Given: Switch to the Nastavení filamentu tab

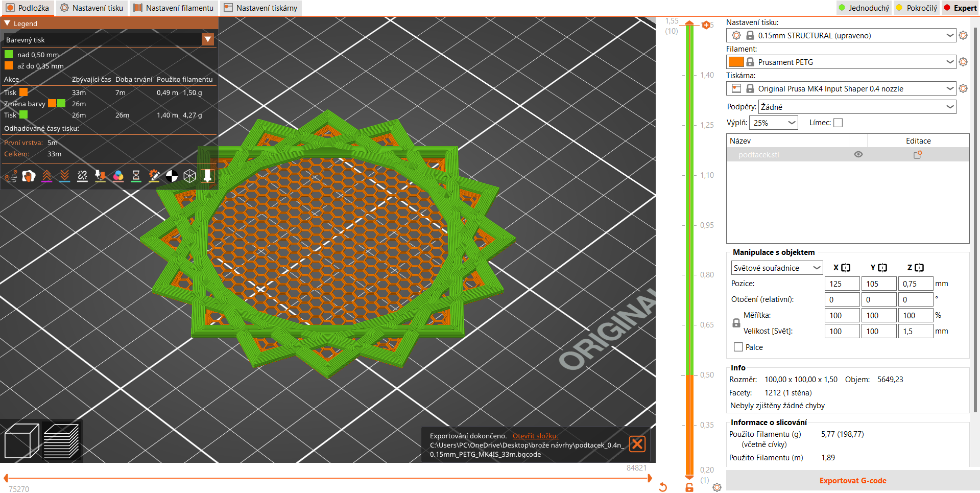Looking at the screenshot, I should click(174, 8).
